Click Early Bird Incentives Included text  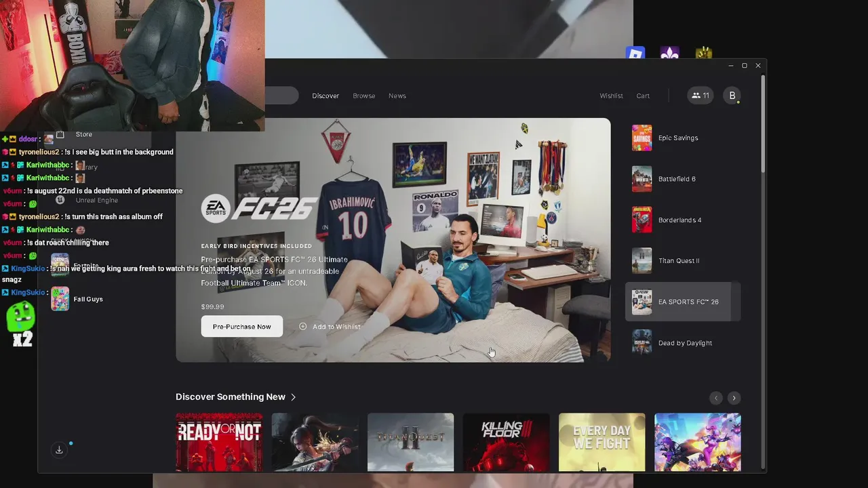256,246
